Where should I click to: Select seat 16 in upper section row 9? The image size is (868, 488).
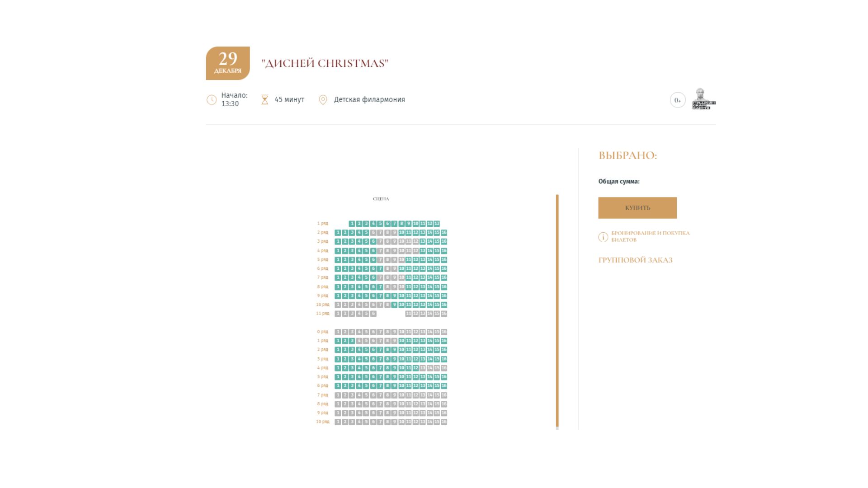444,296
